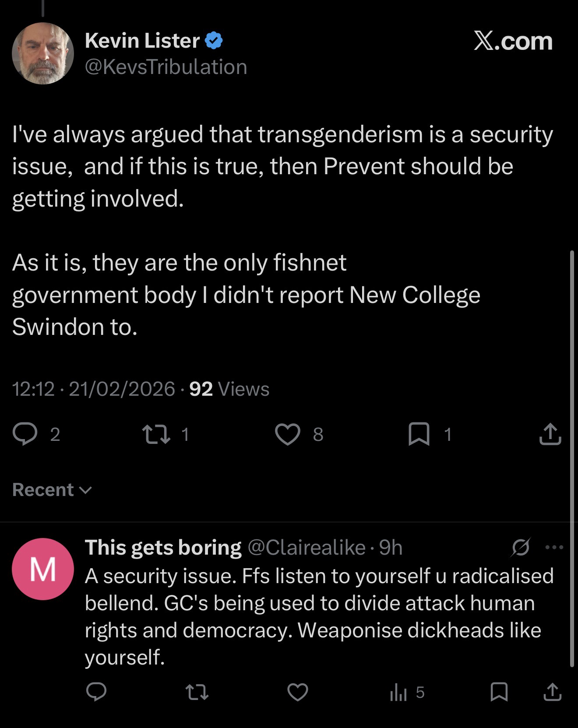The image size is (578, 728).
Task: Open the @KevsTribulation handle link
Action: 166,67
